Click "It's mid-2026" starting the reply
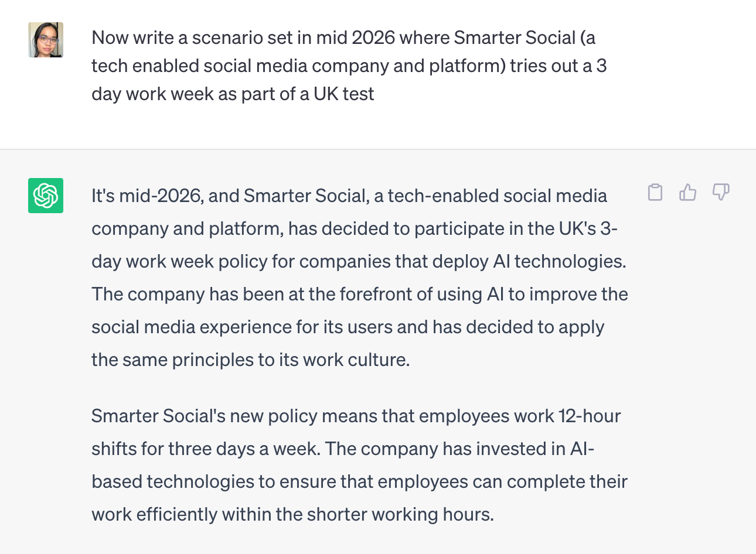The width and height of the screenshot is (756, 554). [x=146, y=196]
